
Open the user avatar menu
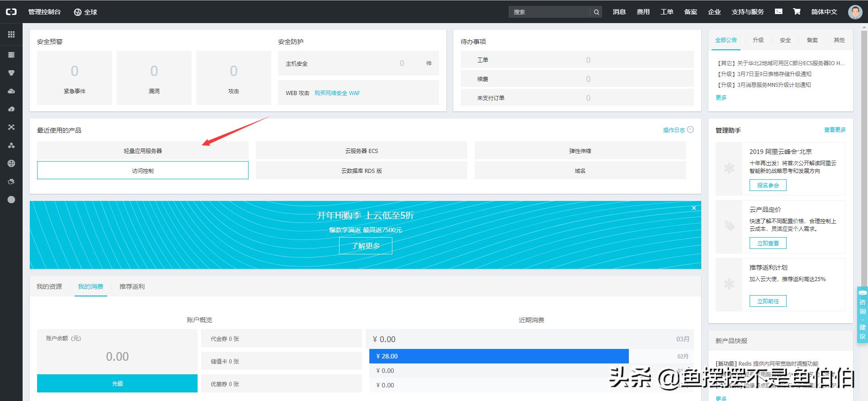pos(855,12)
